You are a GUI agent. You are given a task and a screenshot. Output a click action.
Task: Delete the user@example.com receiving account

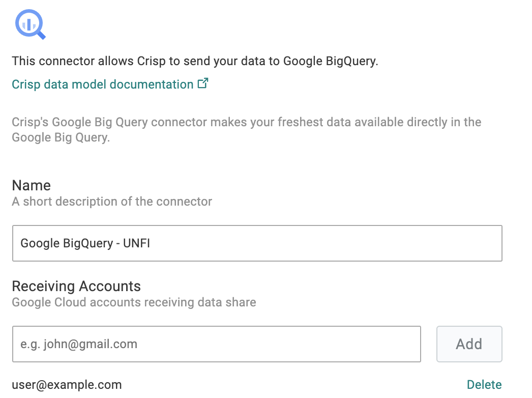[484, 384]
